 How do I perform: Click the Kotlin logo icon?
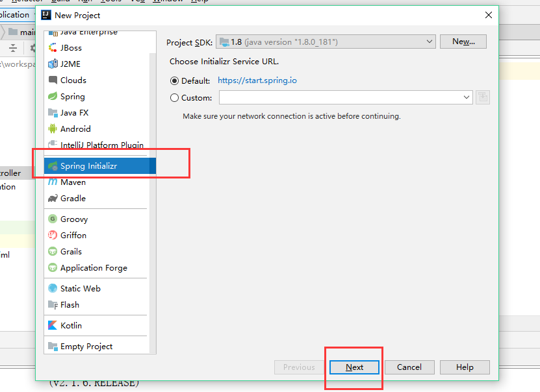tap(53, 325)
